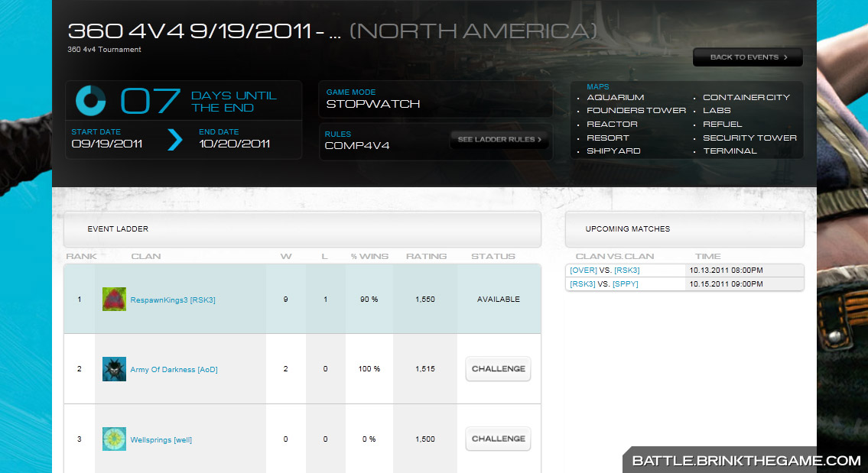
Task: Click [OVER] clan in upcoming matches
Action: (x=583, y=271)
